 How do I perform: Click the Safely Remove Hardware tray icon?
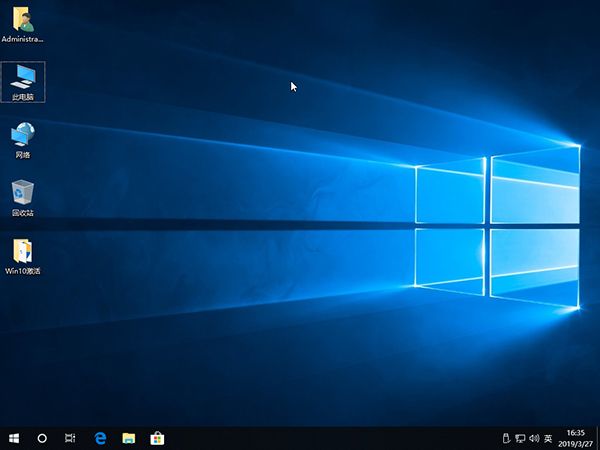click(x=507, y=438)
